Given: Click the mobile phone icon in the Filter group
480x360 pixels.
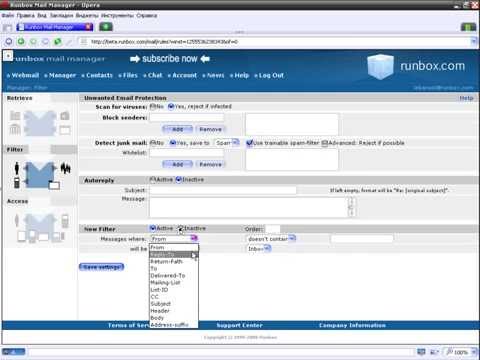Looking at the screenshot, I should [17, 183].
